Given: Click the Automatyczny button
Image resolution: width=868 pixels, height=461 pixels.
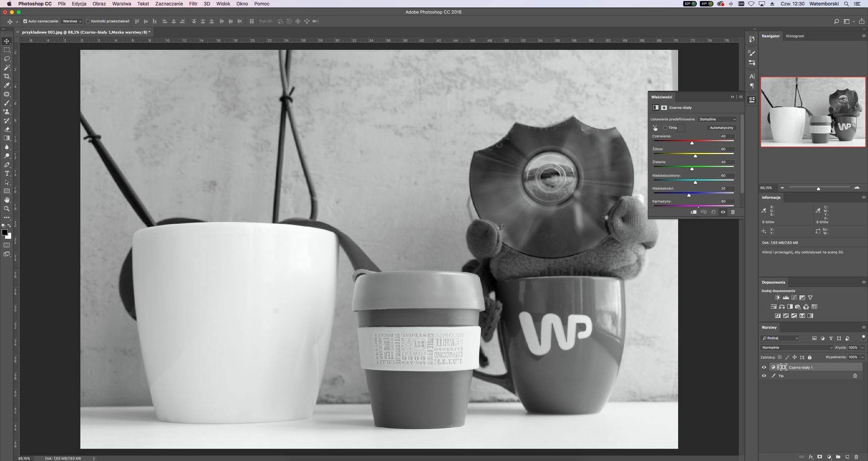Looking at the screenshot, I should click(721, 128).
